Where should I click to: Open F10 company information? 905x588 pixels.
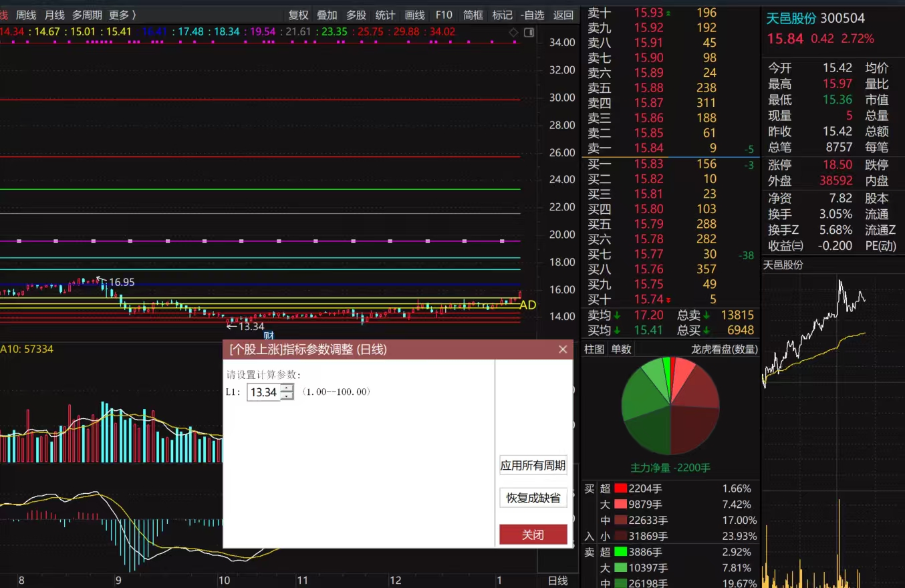pyautogui.click(x=444, y=15)
